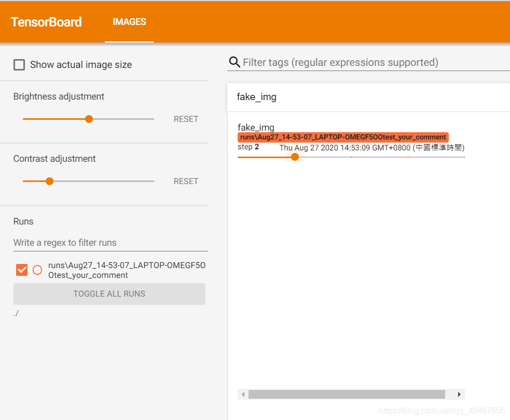Switch to the IMAGES tab
The image size is (510, 420).
(129, 22)
